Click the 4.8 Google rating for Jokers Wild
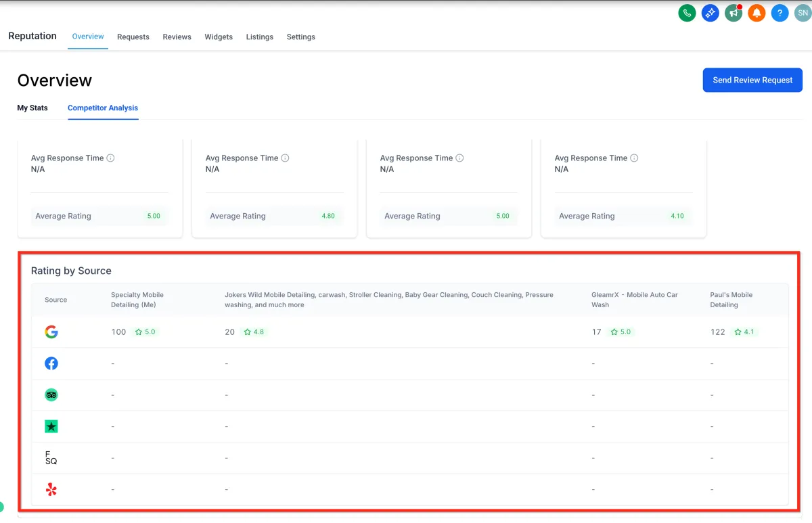The height and width of the screenshot is (523, 812). (x=254, y=332)
